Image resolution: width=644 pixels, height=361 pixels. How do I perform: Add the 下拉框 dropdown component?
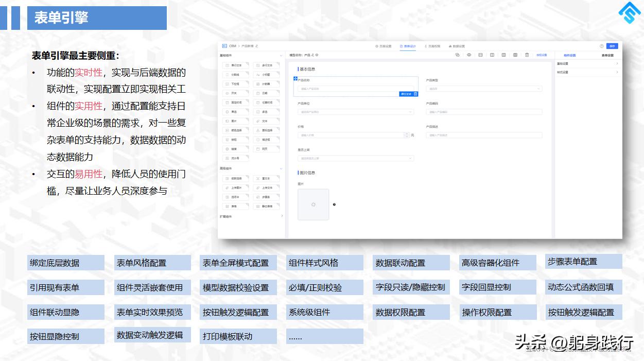point(236,84)
